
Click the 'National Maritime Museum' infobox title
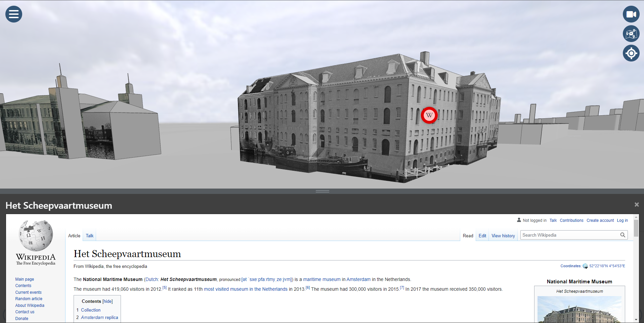579,282
